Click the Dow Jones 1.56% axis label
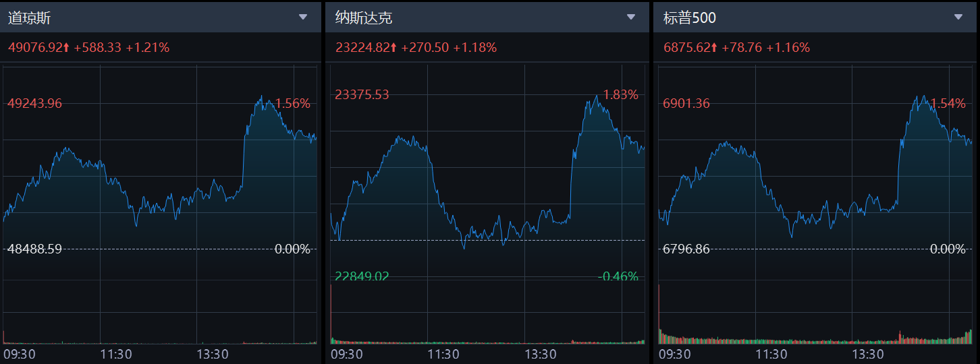Viewport: 980px width, 364px height. coord(293,104)
